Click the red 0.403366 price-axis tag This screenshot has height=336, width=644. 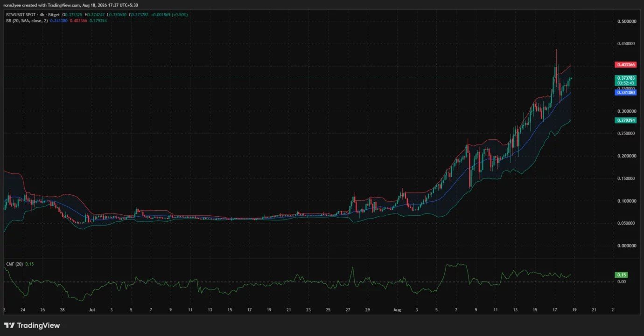click(626, 65)
